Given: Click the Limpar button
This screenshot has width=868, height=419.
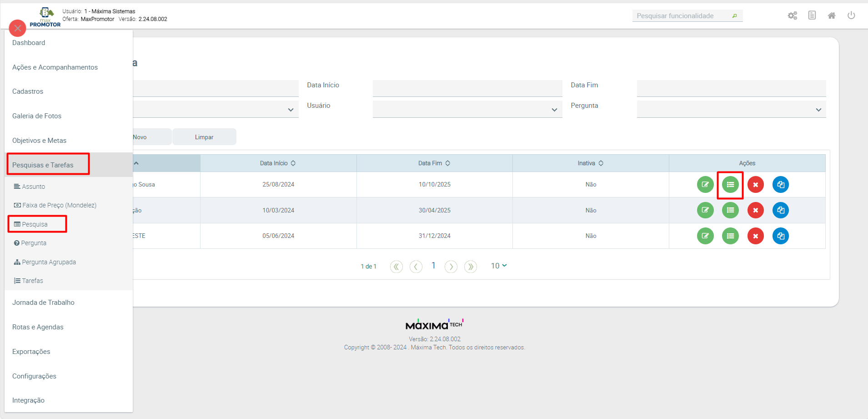Looking at the screenshot, I should click(x=204, y=137).
